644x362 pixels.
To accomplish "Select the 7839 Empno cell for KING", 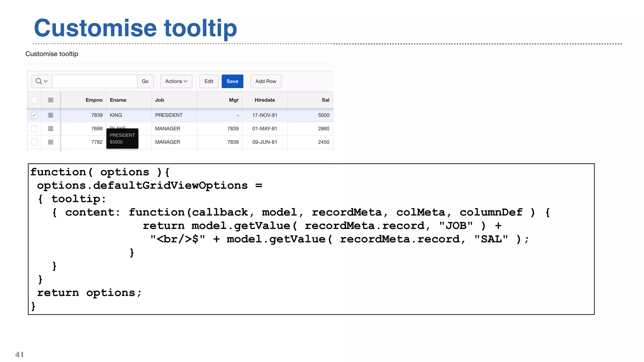I will point(83,115).
